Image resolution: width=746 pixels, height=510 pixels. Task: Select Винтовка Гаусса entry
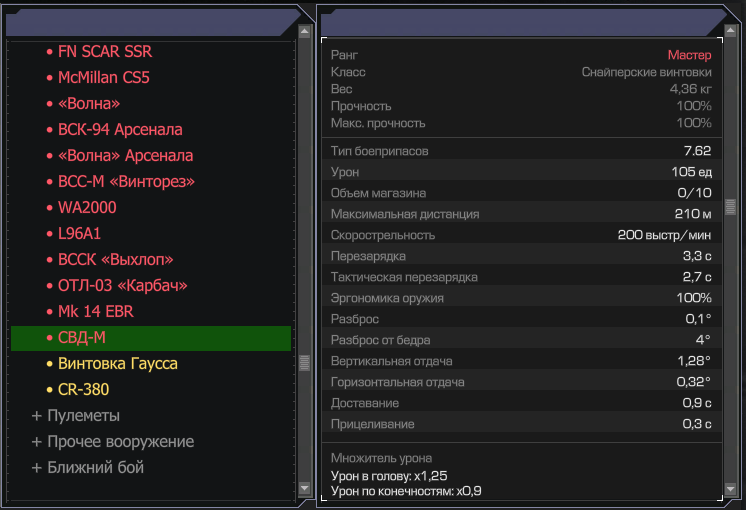click(x=118, y=363)
